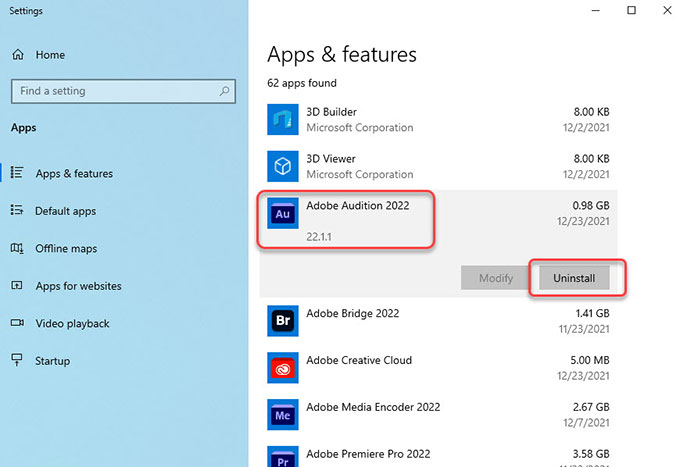Open Default apps settings page
Screen dimensions: 680x467
[65, 211]
